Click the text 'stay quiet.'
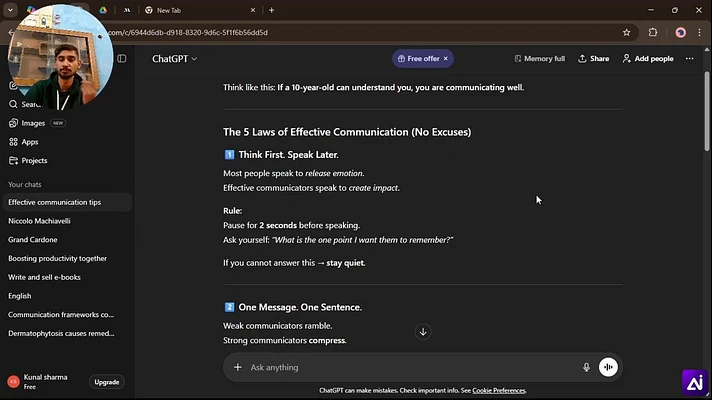The height and width of the screenshot is (400, 712). click(346, 263)
